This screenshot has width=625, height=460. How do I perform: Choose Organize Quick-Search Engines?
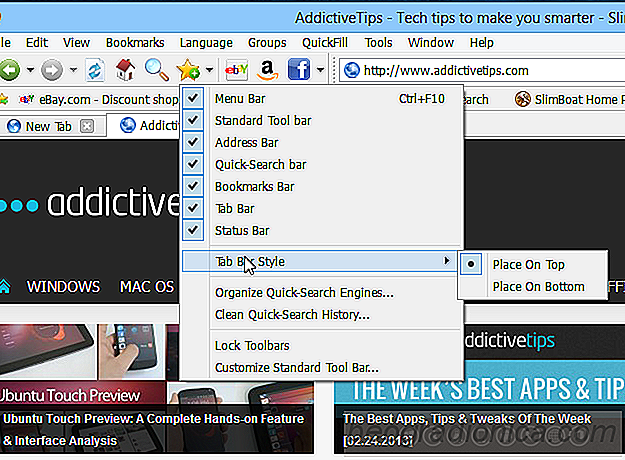[323, 293]
